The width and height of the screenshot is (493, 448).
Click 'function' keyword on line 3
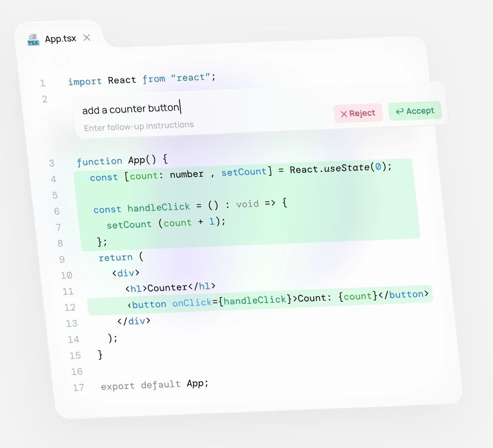click(x=99, y=161)
